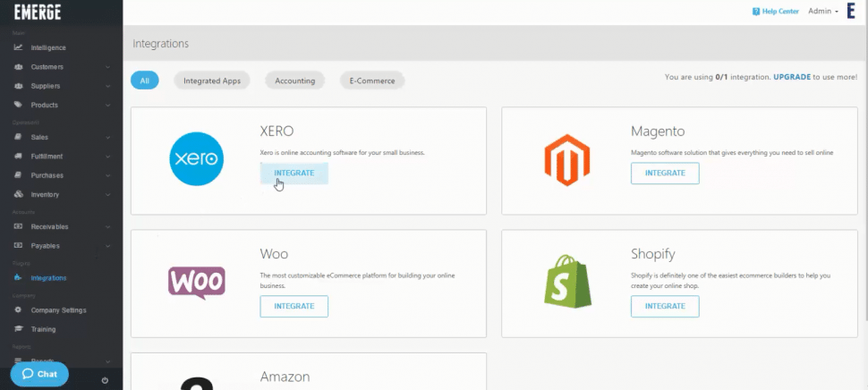Expand the Products menu chevron
Screen dimensions: 868x390
[107, 106]
